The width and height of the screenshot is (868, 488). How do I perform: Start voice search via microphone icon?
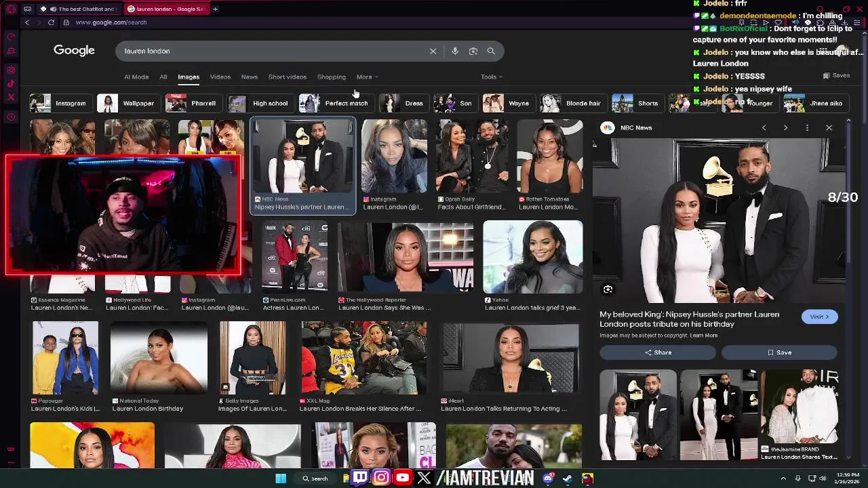point(455,51)
